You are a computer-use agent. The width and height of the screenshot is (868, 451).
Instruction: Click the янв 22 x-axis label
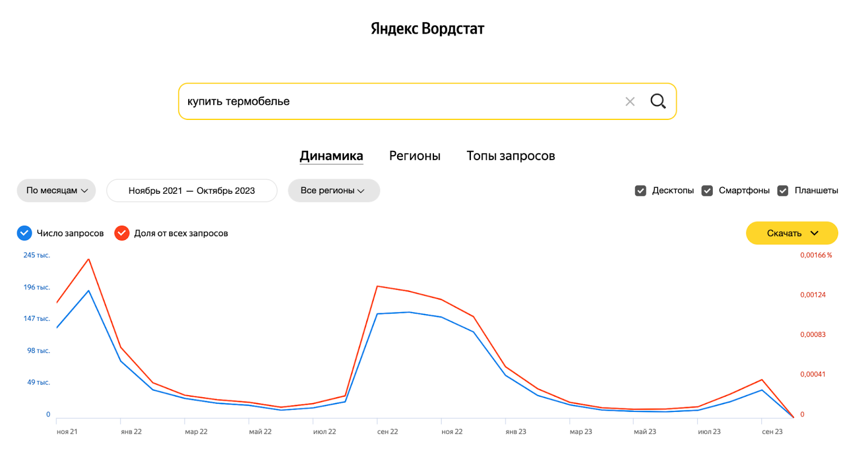coord(131,431)
